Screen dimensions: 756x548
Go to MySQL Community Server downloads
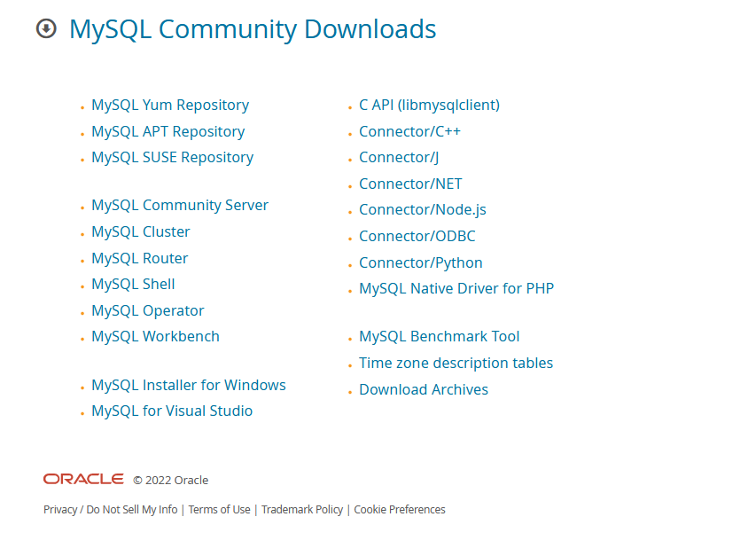(180, 205)
